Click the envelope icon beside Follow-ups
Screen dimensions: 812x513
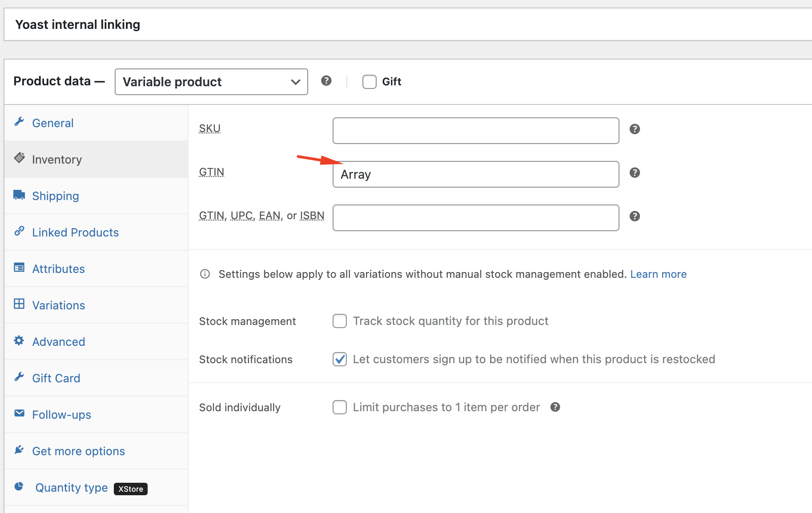pos(19,413)
